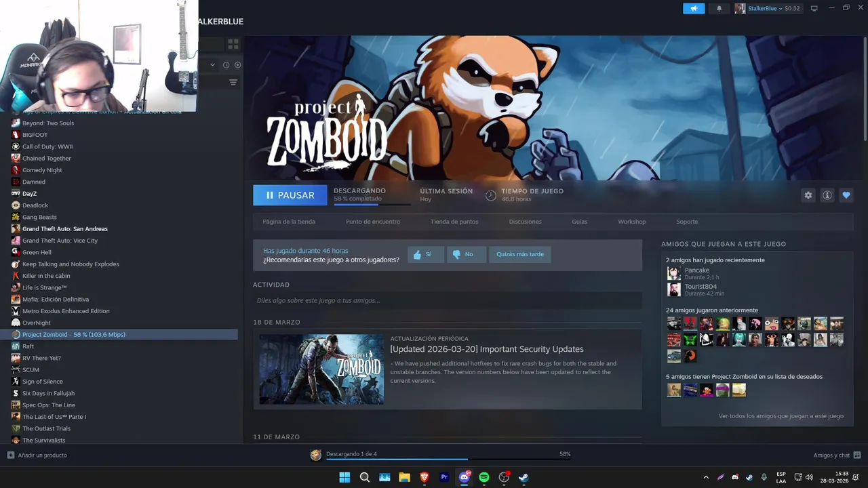Click the SCUM game icon
The image size is (868, 488).
coord(16,369)
